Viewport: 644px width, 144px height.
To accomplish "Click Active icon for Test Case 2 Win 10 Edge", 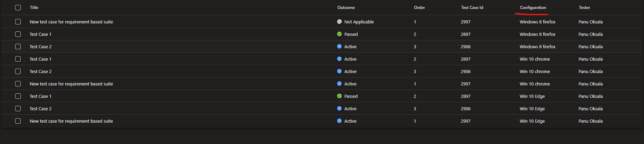I will click(339, 109).
